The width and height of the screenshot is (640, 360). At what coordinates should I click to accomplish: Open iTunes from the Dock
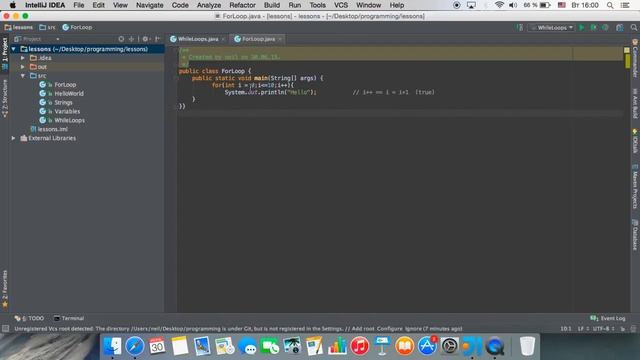[360, 346]
